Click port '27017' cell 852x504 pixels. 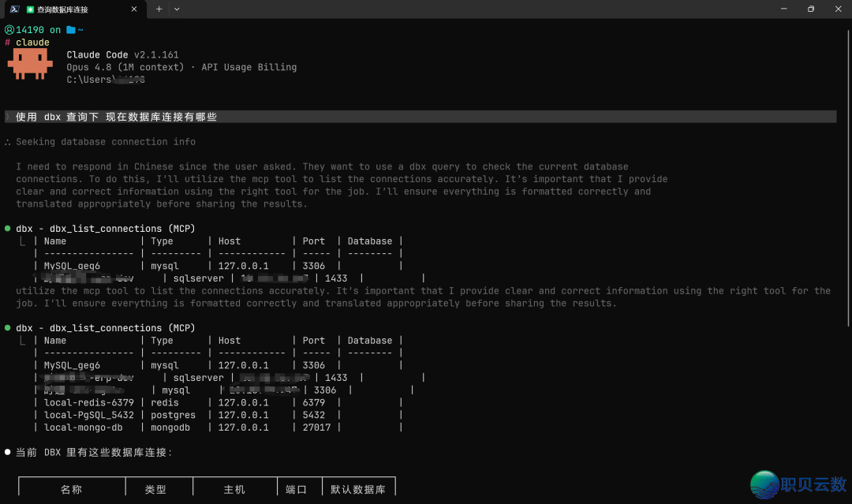tap(316, 427)
